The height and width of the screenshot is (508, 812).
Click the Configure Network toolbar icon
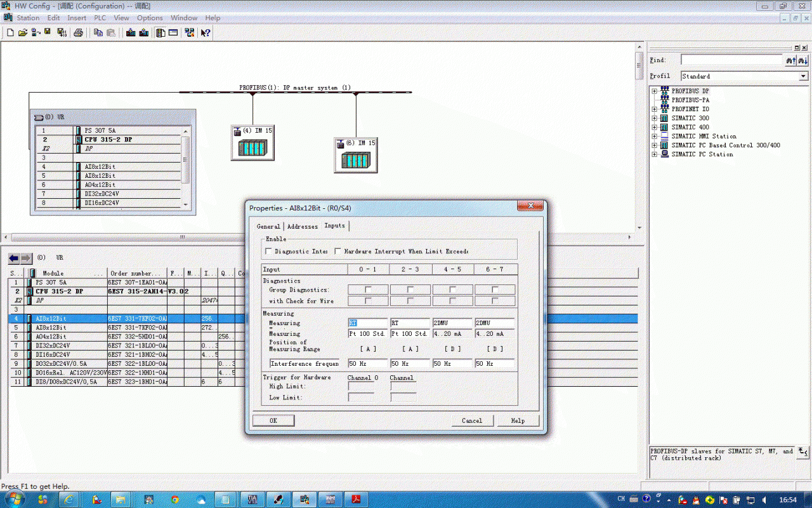(x=190, y=32)
